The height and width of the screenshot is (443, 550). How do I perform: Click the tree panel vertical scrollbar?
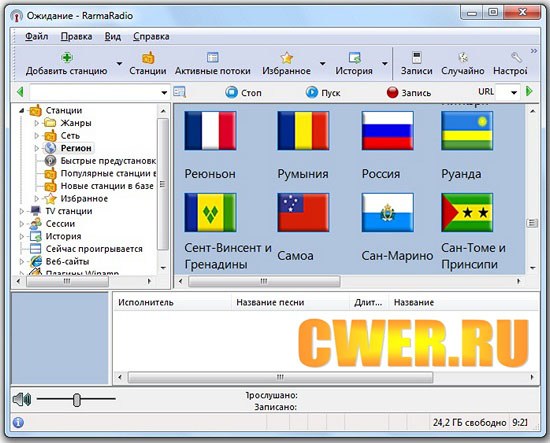pyautogui.click(x=162, y=184)
